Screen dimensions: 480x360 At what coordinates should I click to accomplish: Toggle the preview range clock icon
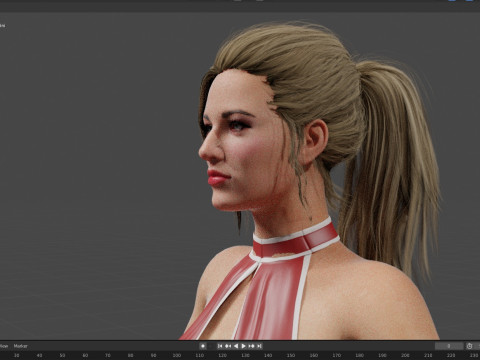point(469,346)
